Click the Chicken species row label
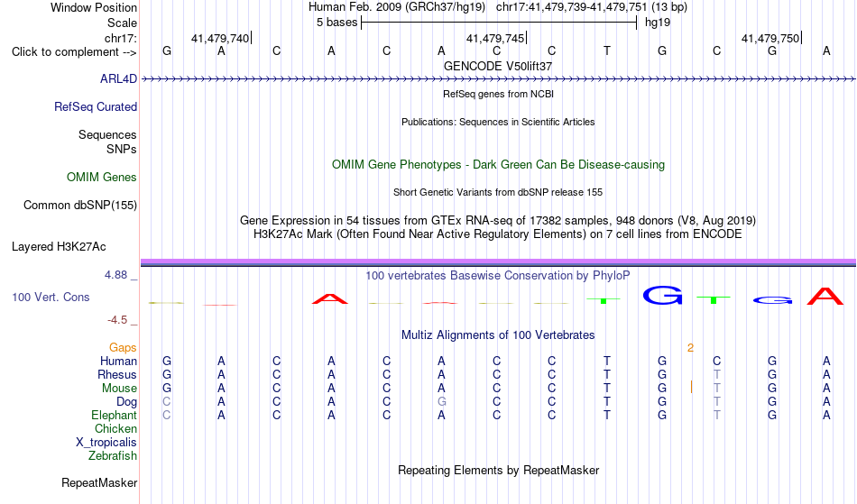 pos(115,428)
